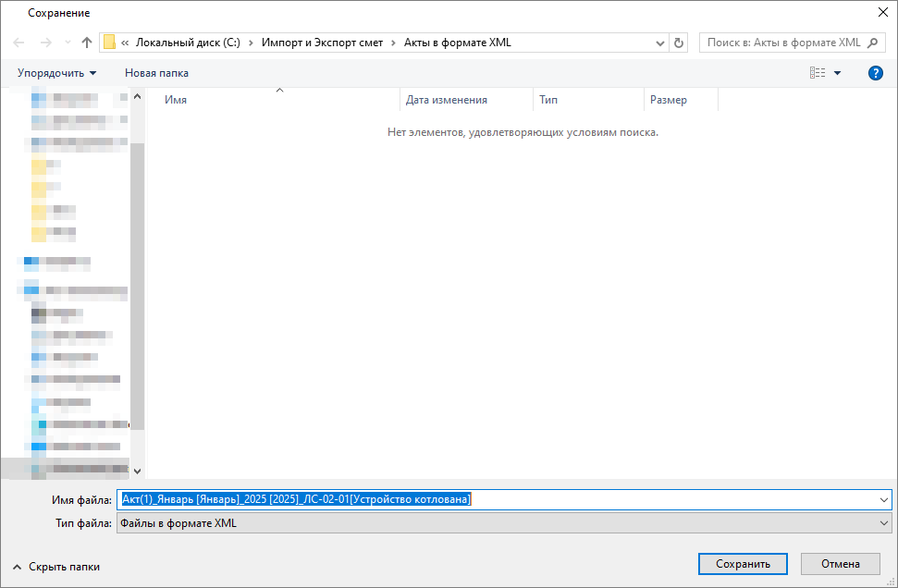This screenshot has height=588, width=898.
Task: Click the Up one level arrow icon
Action: (87, 43)
